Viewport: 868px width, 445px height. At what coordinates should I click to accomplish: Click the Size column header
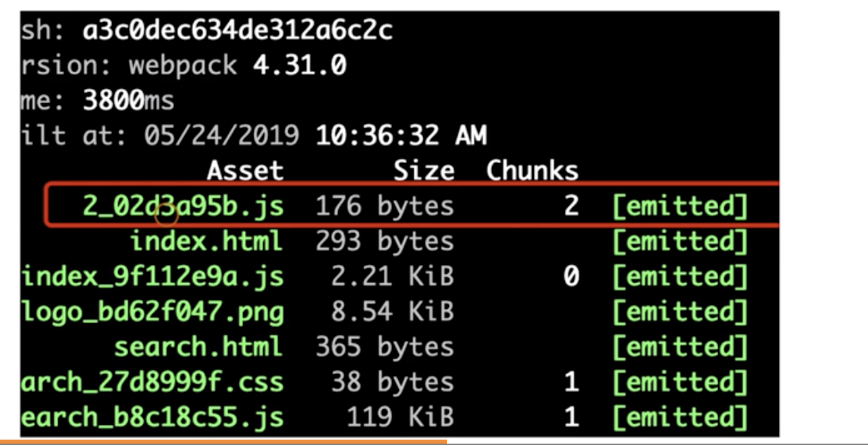424,171
